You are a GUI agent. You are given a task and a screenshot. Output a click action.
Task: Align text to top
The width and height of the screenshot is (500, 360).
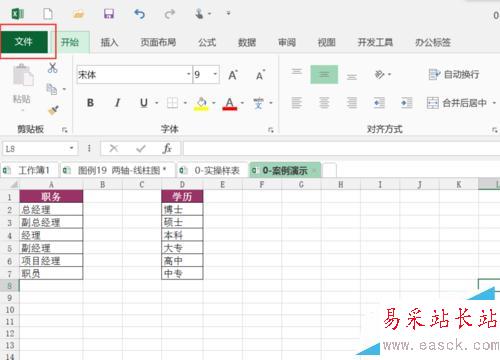point(297,72)
